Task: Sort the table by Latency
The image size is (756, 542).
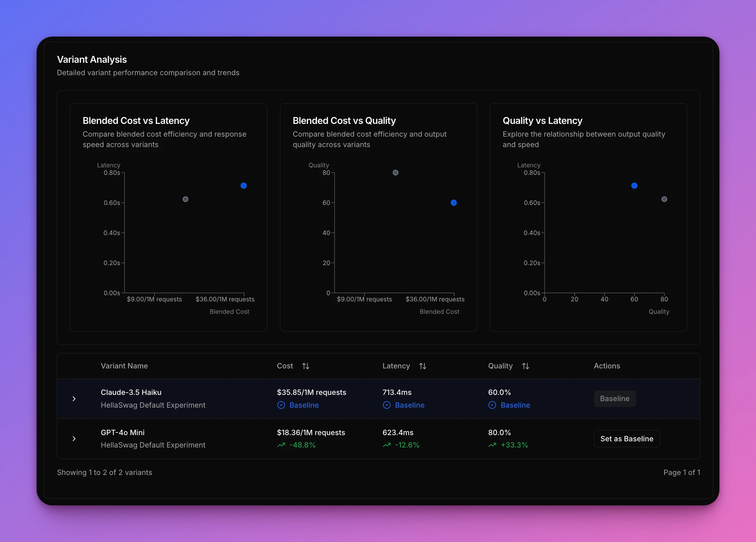Action: tap(423, 366)
